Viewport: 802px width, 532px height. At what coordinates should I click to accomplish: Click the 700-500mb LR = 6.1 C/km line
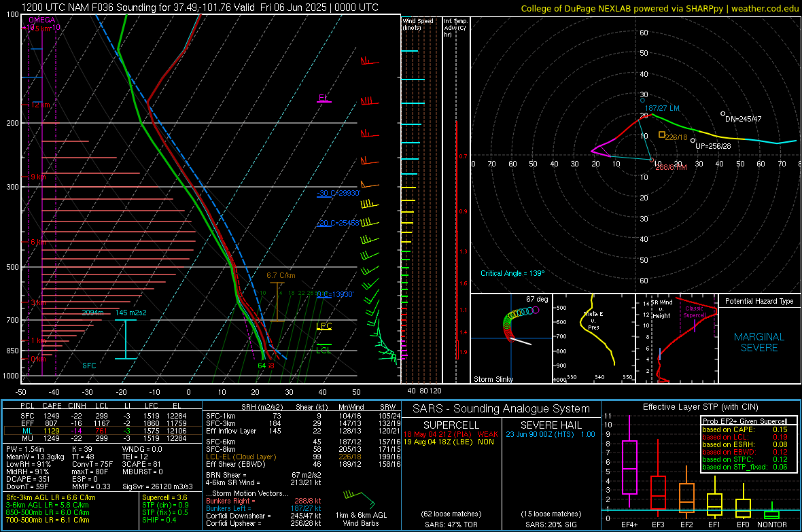coord(48,520)
